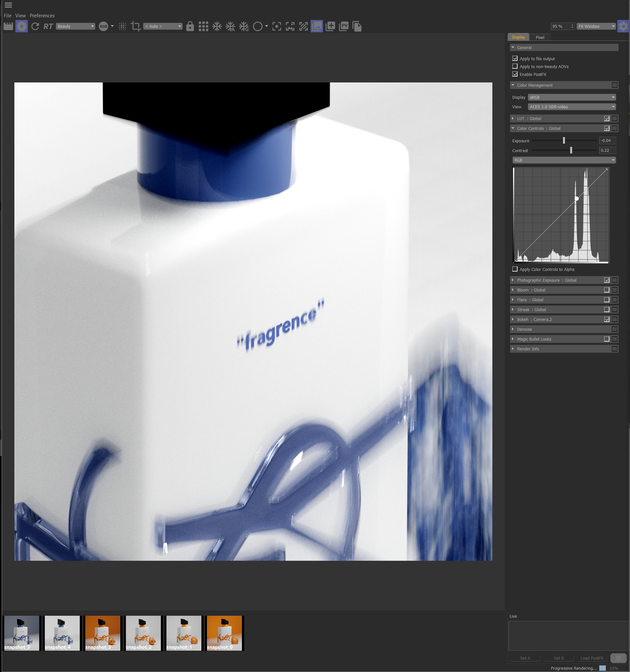Viewport: 630px width, 672px height.
Task: Toggle the bucket grid icon
Action: [x=203, y=27]
